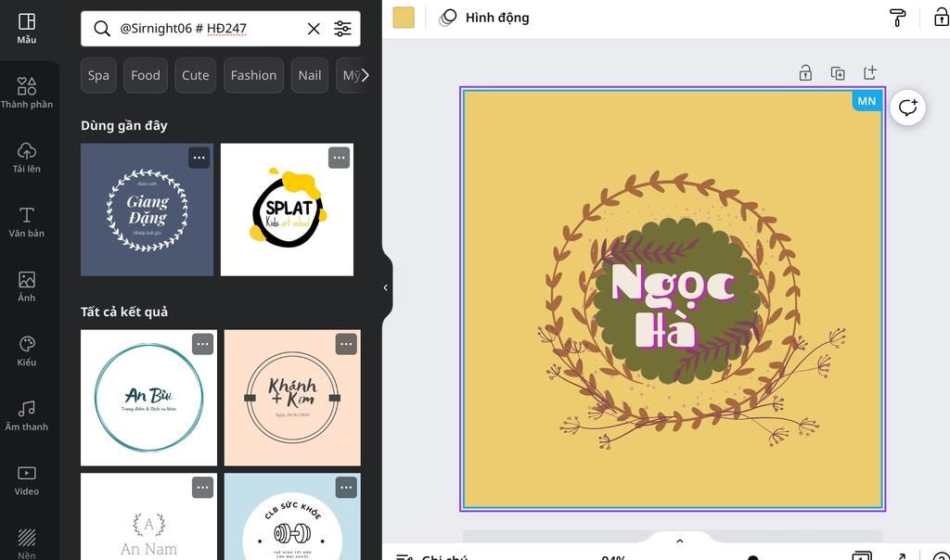Click the Hình động animation button

coord(484,18)
